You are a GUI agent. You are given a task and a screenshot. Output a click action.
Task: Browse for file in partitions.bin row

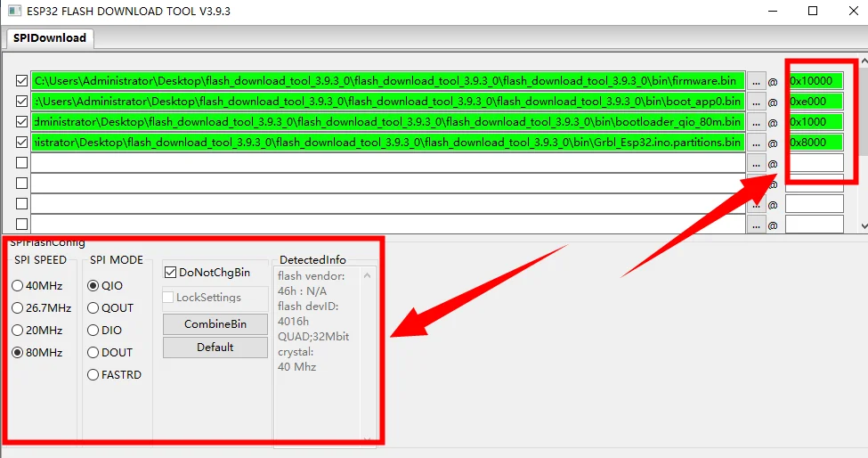click(x=756, y=143)
